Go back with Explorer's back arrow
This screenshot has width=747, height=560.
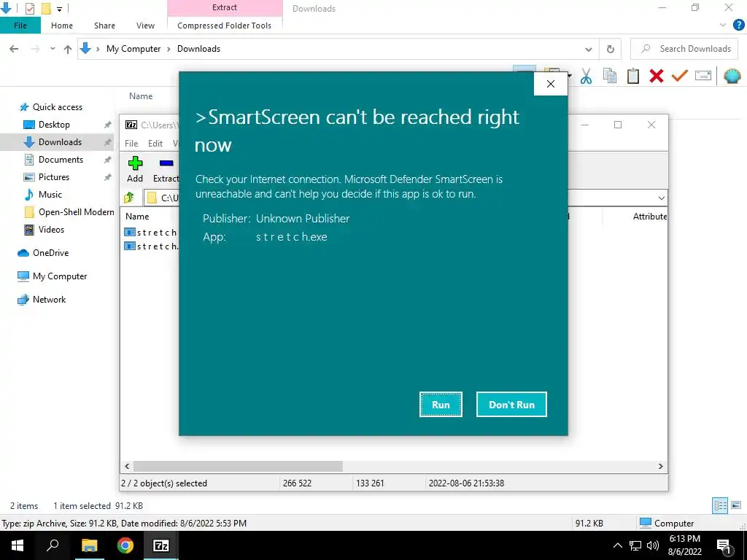[14, 49]
